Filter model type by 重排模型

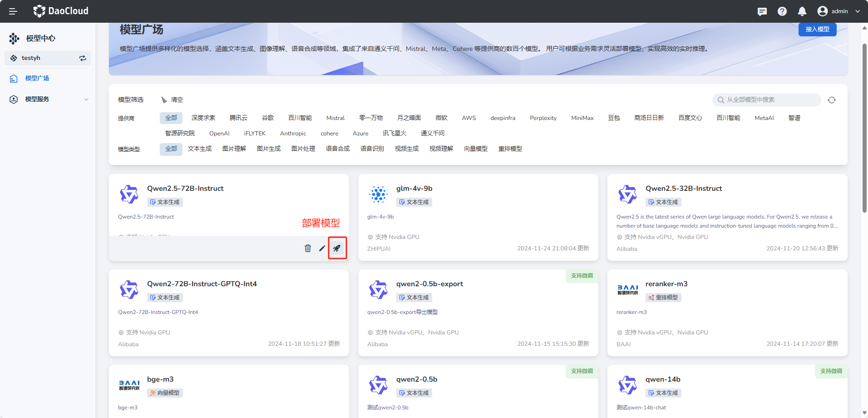[510, 149]
